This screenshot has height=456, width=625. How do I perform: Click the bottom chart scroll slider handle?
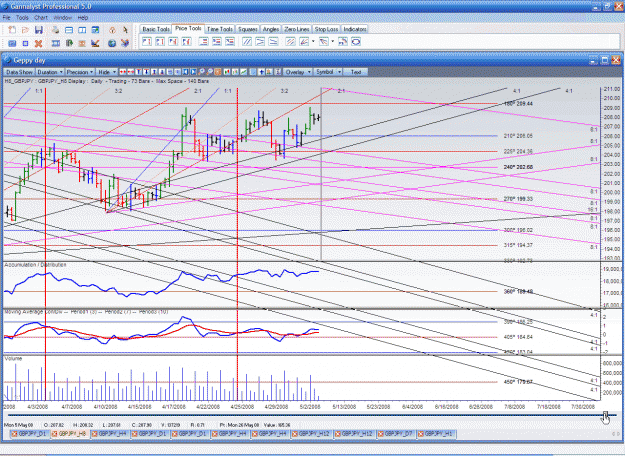point(605,415)
